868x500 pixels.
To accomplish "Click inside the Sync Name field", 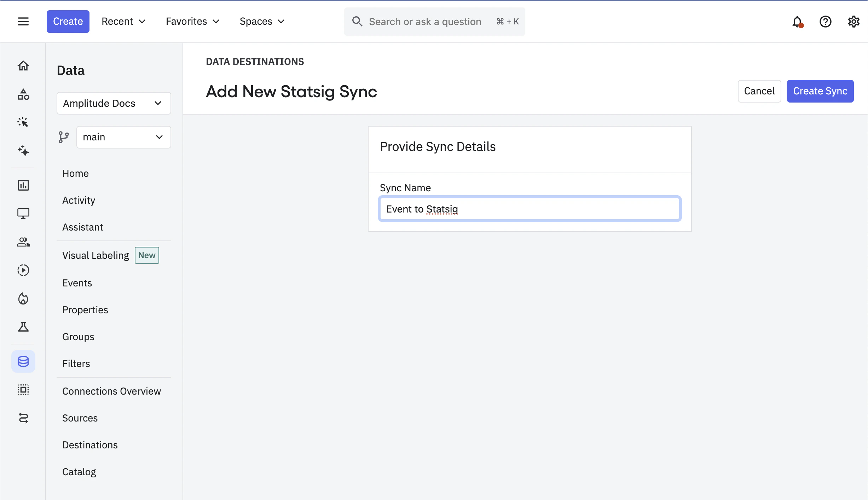I will (x=529, y=209).
